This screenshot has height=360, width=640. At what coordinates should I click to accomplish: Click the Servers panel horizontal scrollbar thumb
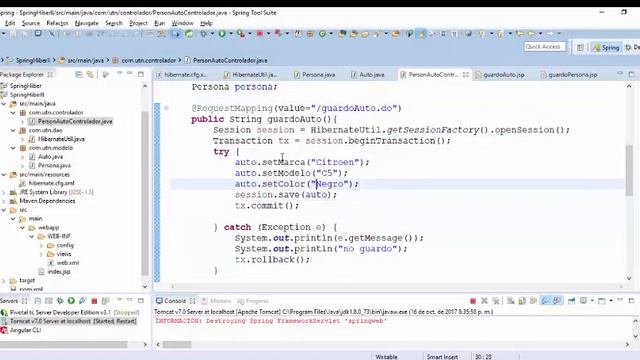coord(64,344)
